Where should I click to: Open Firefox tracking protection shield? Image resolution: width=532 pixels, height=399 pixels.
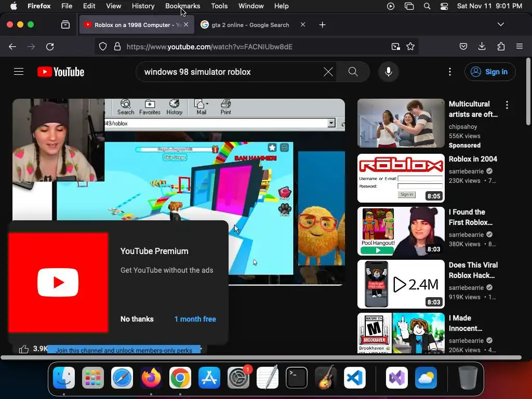point(103,46)
